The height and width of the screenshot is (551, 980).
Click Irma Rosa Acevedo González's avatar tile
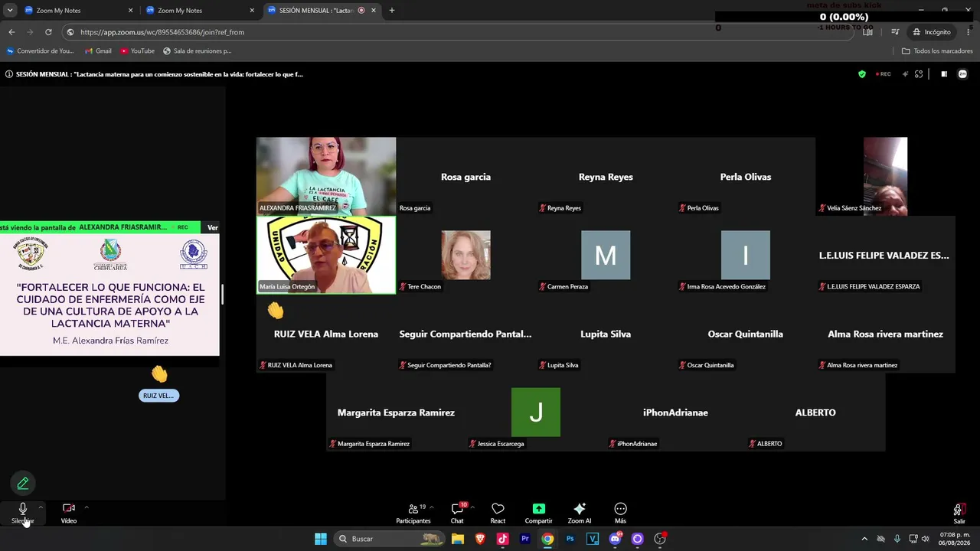tap(746, 255)
